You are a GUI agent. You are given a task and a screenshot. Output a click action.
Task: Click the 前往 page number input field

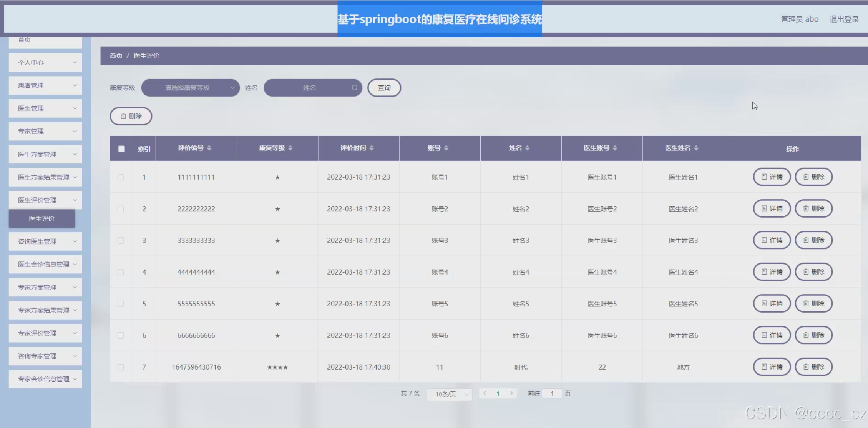coord(552,393)
